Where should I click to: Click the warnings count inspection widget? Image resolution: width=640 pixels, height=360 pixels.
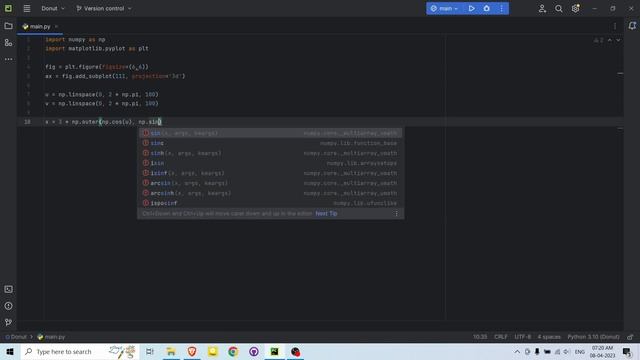point(598,40)
